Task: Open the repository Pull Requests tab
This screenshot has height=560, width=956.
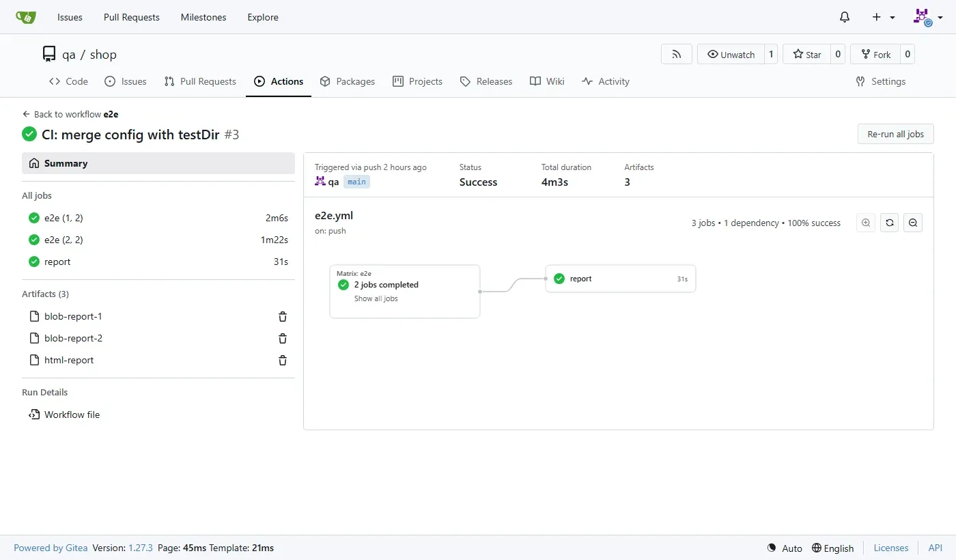Action: pos(200,81)
